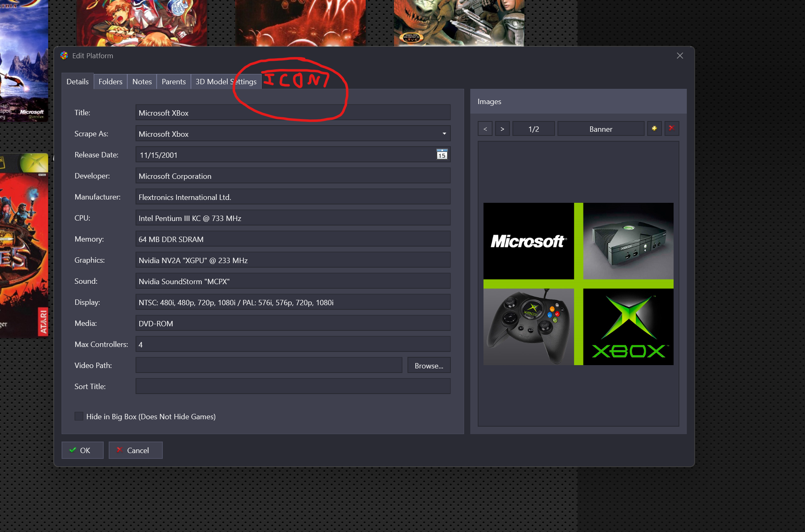Select the Microsoft blue game cover on the left
The height and width of the screenshot is (532, 805).
[x=24, y=60]
